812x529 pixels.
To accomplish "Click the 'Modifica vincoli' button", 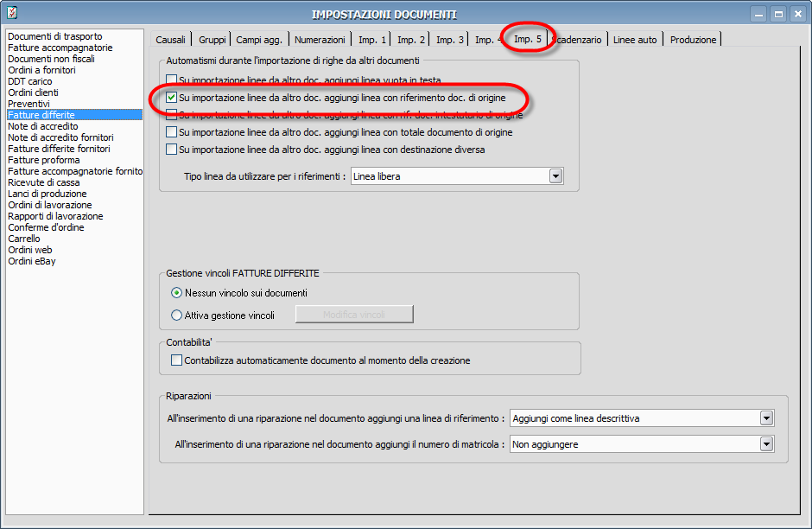I will pos(354,315).
